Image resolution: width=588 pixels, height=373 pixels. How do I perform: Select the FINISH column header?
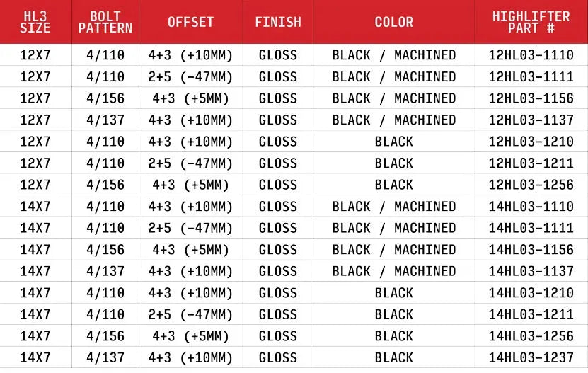pyautogui.click(x=278, y=22)
